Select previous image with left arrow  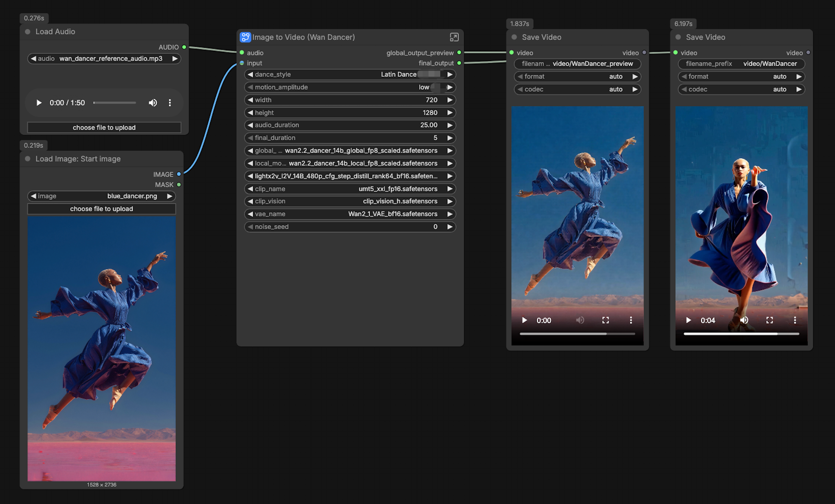(x=33, y=196)
